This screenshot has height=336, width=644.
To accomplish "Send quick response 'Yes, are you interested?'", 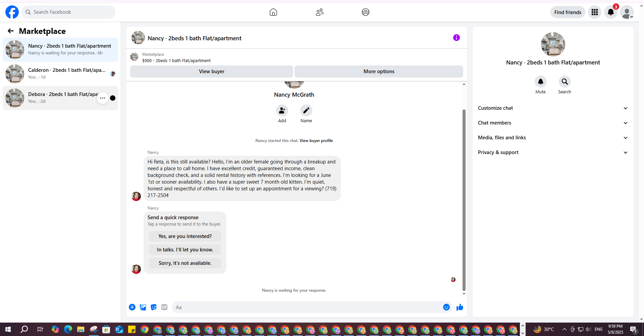I will coord(185,236).
